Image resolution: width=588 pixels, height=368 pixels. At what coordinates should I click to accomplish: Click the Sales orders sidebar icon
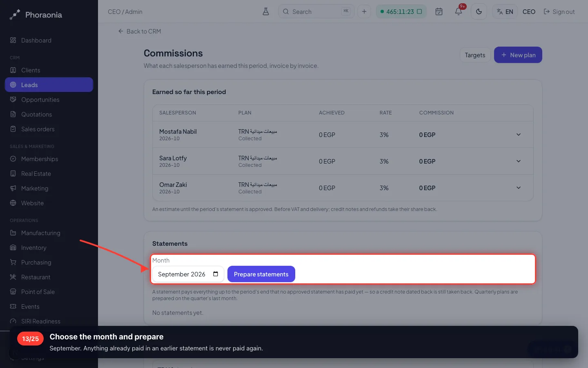(x=13, y=129)
